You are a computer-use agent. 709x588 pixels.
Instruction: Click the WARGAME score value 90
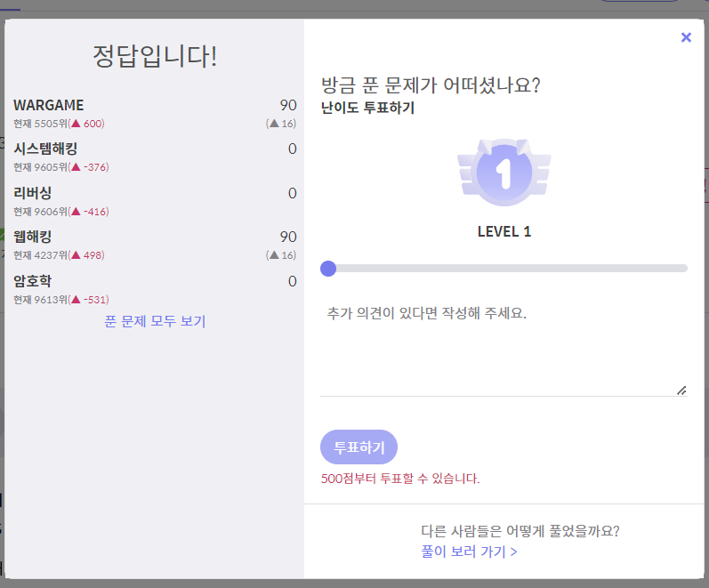point(288,105)
